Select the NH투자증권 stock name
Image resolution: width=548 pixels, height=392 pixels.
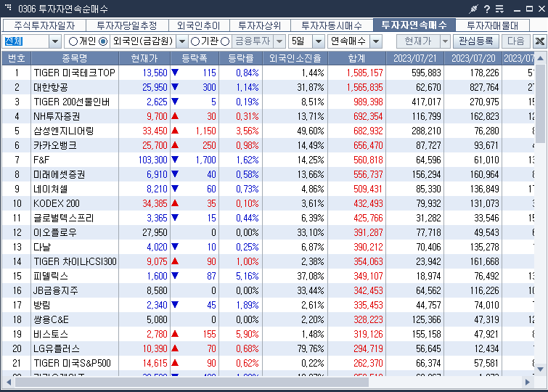[x=57, y=116]
